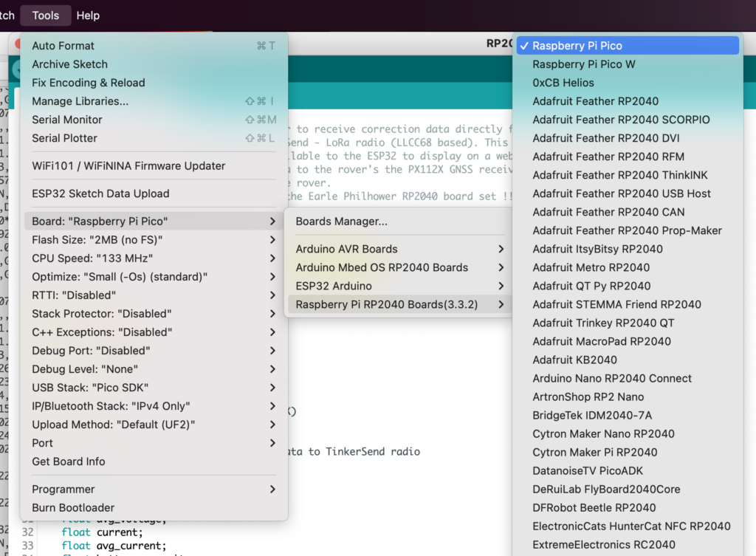Image resolution: width=756 pixels, height=556 pixels.
Task: Choose Adafruit Feather RP2040 DVI
Action: click(628, 138)
